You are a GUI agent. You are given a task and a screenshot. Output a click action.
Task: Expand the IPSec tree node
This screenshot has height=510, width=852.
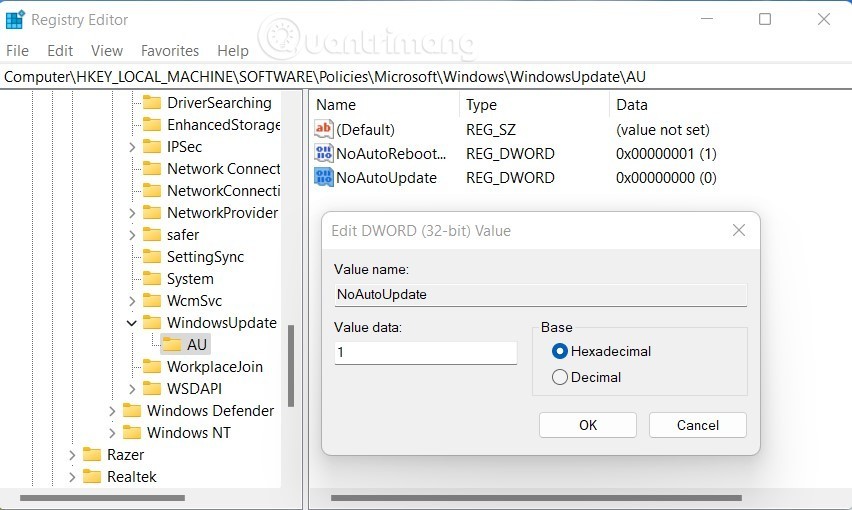(x=132, y=147)
